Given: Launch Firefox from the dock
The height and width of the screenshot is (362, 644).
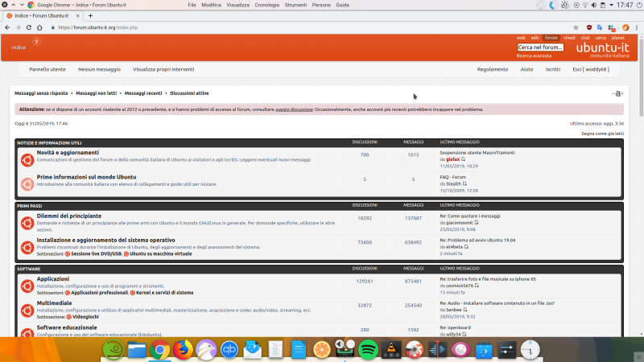Looking at the screenshot, I should [183, 350].
